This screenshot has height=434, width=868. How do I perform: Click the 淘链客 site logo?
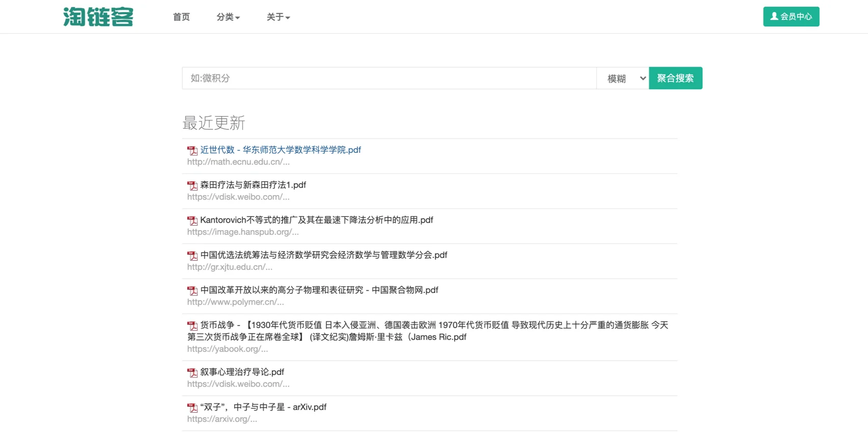(x=98, y=17)
